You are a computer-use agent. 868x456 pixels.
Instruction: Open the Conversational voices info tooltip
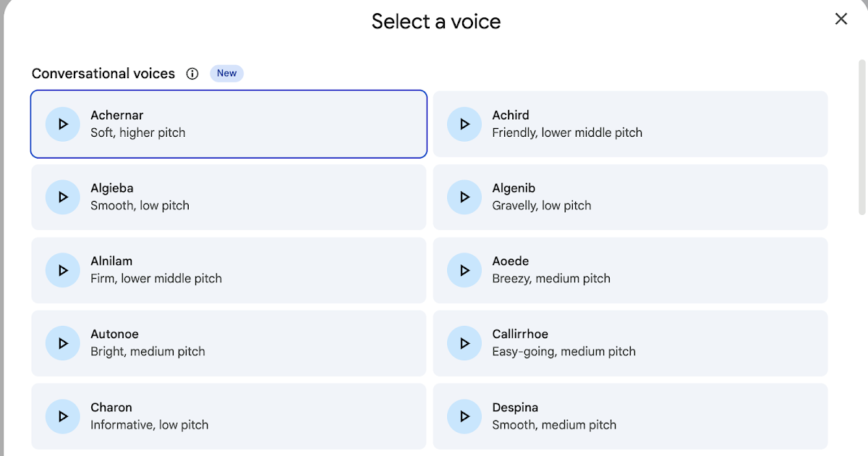click(192, 73)
